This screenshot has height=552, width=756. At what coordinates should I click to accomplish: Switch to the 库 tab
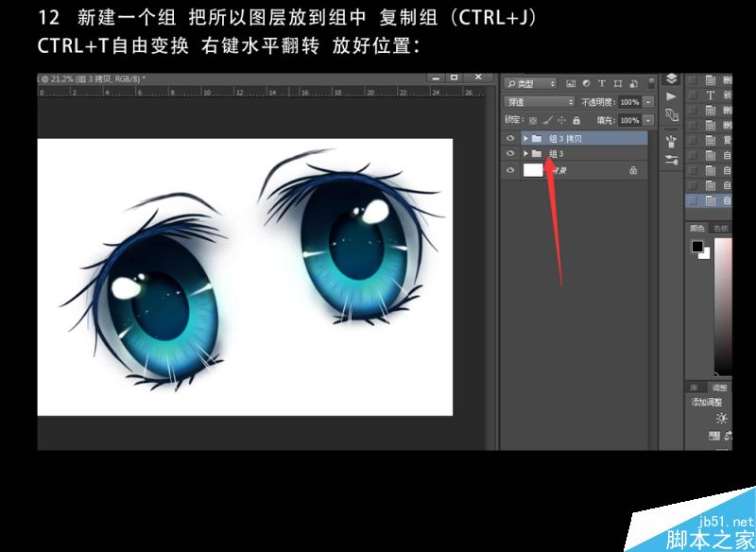[694, 388]
